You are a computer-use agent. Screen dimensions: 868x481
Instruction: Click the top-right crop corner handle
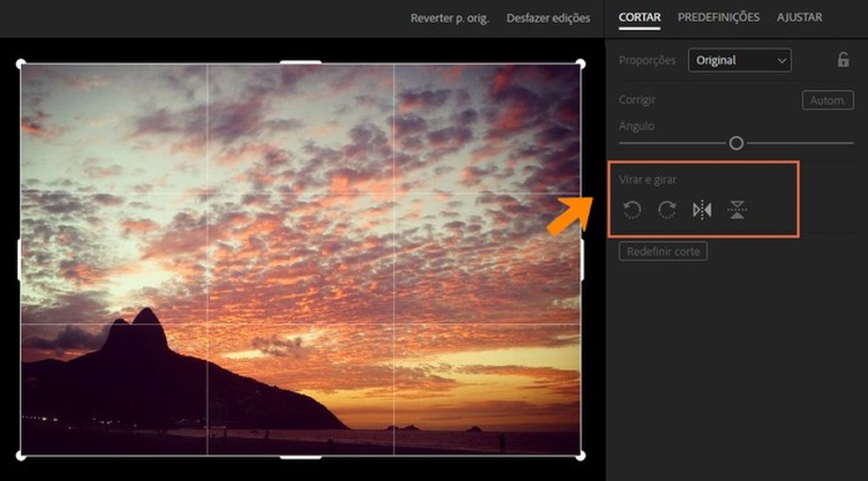(x=580, y=64)
